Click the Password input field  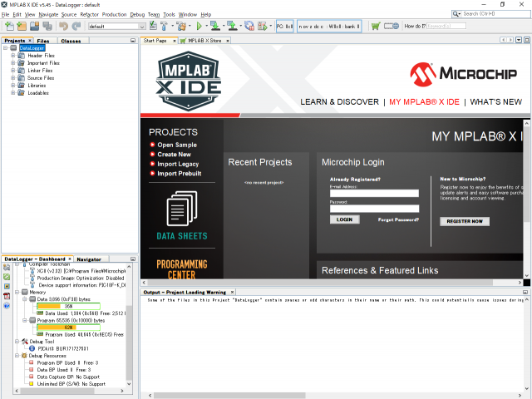point(374,209)
